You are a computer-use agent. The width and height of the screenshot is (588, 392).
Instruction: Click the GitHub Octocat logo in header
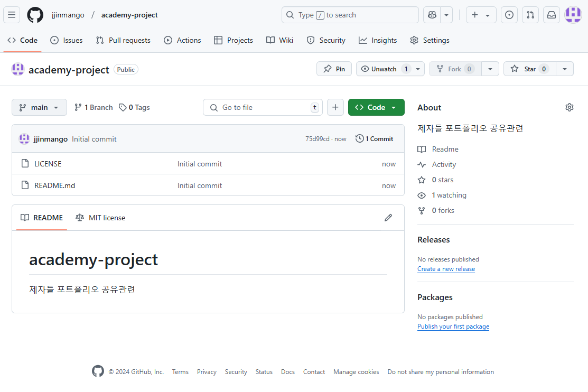pos(35,15)
